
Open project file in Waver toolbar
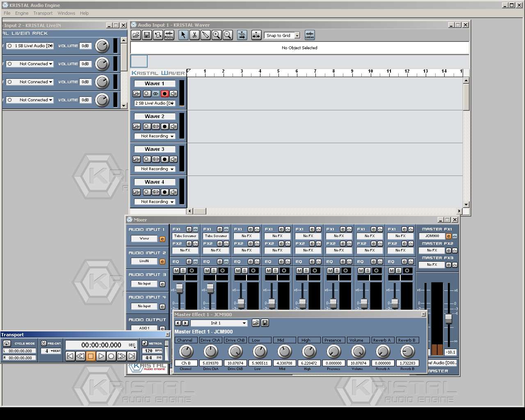(x=136, y=35)
